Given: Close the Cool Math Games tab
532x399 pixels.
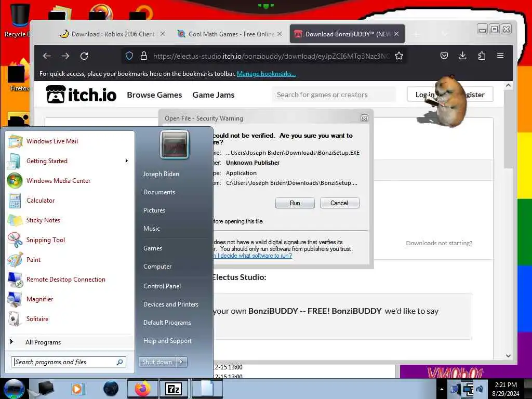Looking at the screenshot, I should 280,34.
